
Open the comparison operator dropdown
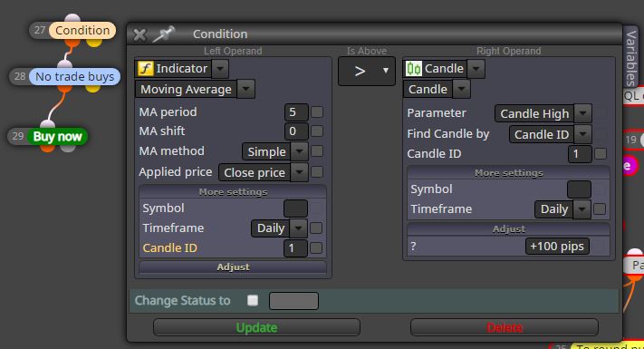coord(366,71)
